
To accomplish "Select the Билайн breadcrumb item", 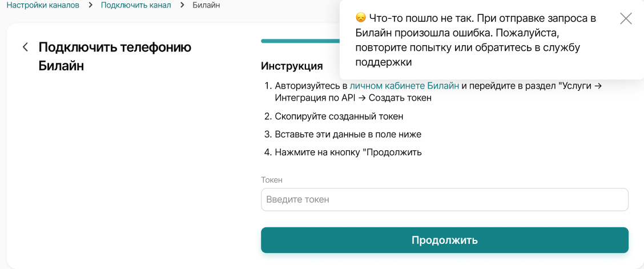I will [x=206, y=5].
